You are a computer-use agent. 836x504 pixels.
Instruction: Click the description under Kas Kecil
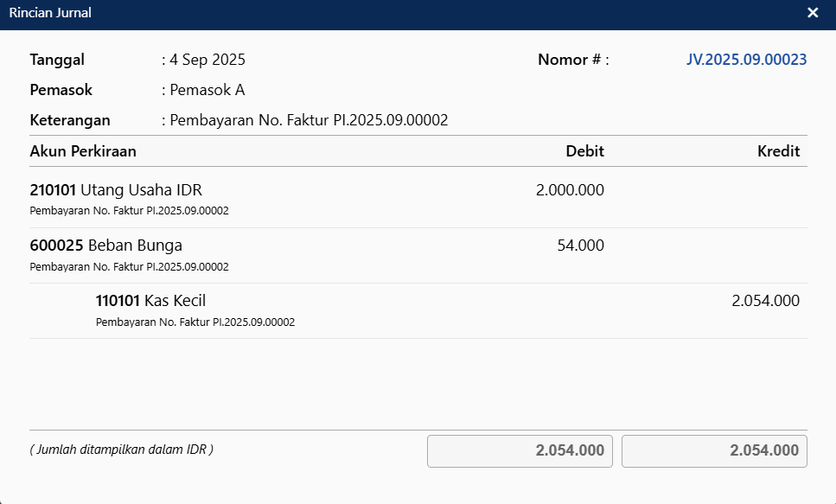[x=195, y=322]
